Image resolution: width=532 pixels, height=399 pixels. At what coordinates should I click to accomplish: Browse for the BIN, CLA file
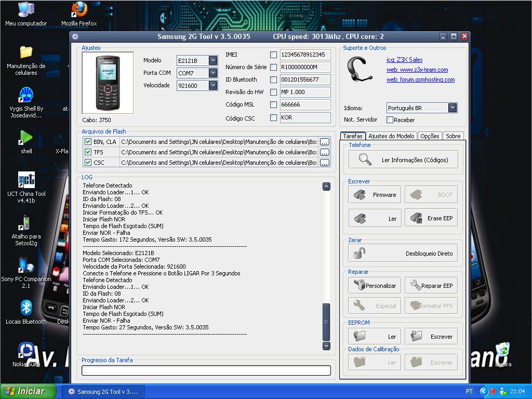[324, 142]
